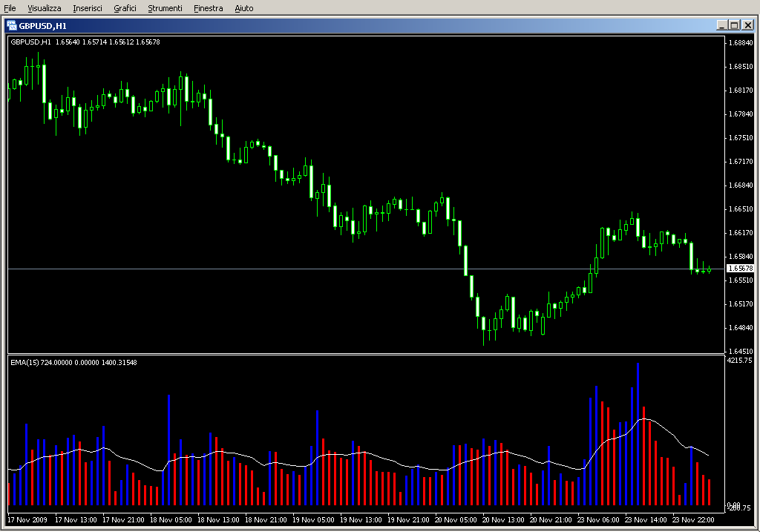Close the GBPUSD,H1 chart window
Viewport: 760px width, 532px height.
(748, 25)
